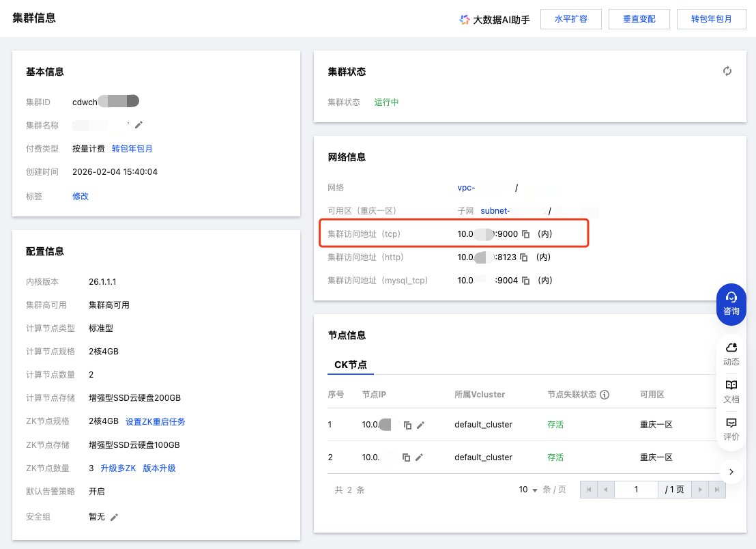Screen dimensions: 756x549
Task: Edit node in row 1
Action: click(420, 425)
